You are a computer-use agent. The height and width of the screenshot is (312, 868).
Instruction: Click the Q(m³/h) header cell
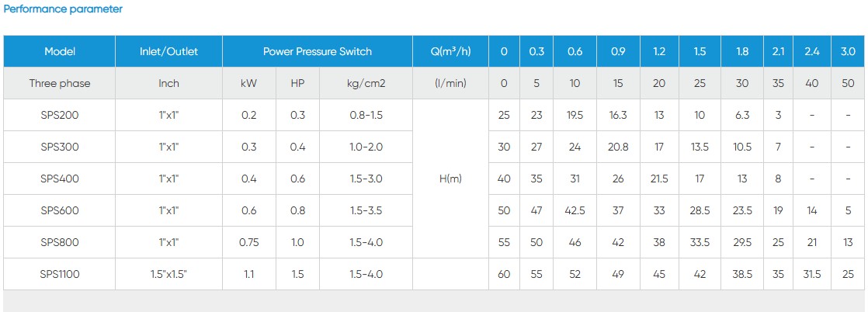450,52
